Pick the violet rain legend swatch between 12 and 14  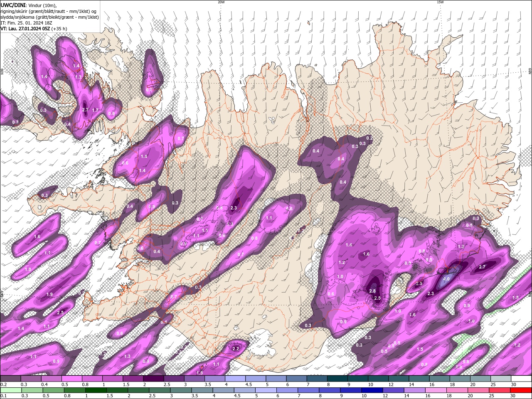pos(394,390)
